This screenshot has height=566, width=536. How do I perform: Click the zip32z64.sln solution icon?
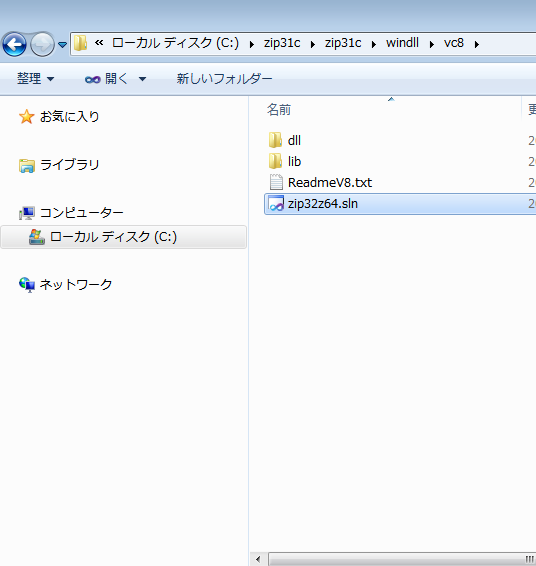point(276,203)
